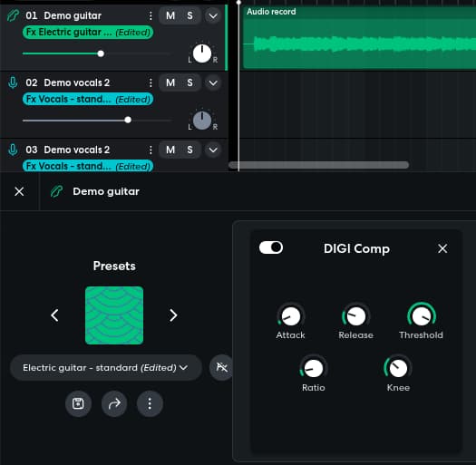
Task: Open Fx Vocals label on track 02
Action: point(88,99)
